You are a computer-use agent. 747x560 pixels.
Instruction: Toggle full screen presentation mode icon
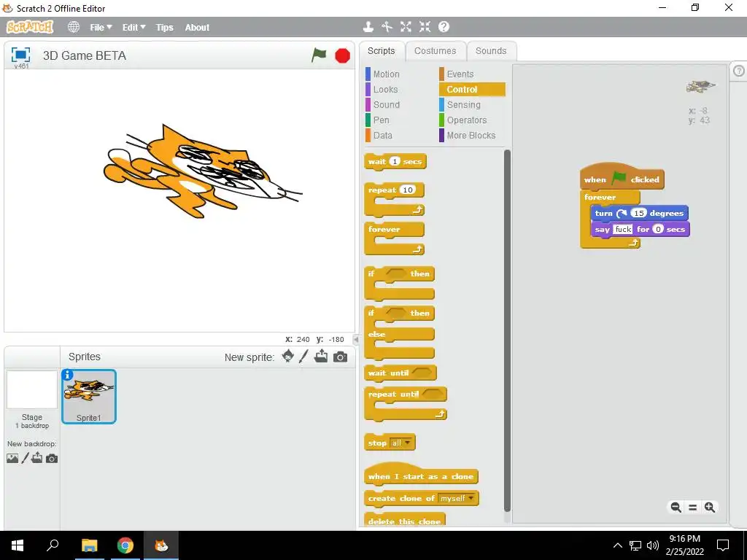20,55
